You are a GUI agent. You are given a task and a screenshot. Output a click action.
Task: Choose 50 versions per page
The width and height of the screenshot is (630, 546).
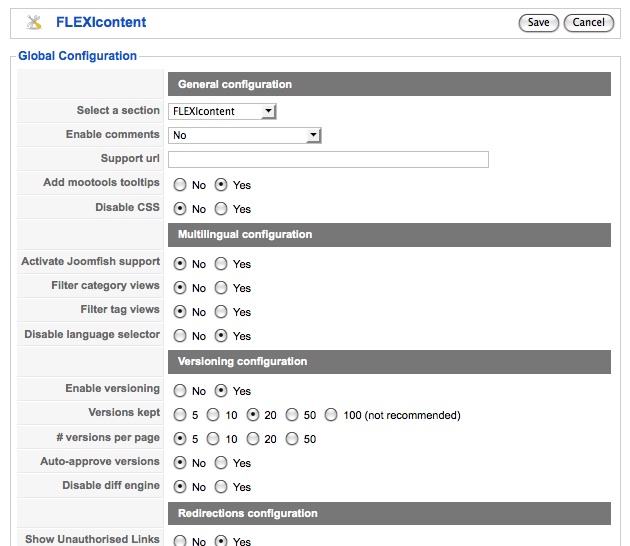click(292, 439)
